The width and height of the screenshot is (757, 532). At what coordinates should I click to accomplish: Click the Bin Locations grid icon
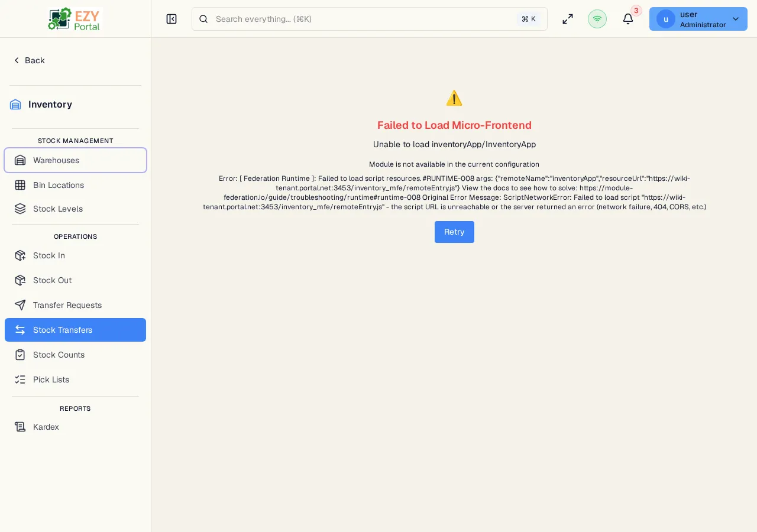click(20, 185)
